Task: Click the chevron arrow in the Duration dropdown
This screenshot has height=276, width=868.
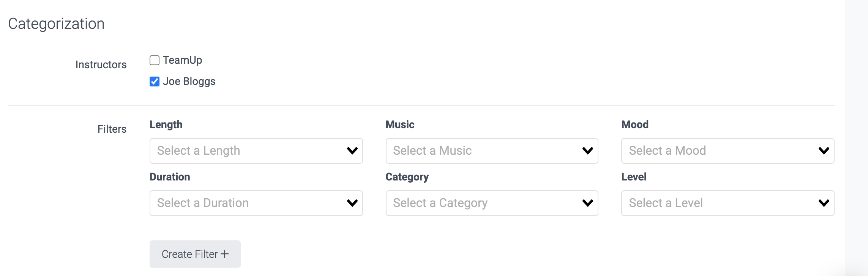Action: coord(352,203)
